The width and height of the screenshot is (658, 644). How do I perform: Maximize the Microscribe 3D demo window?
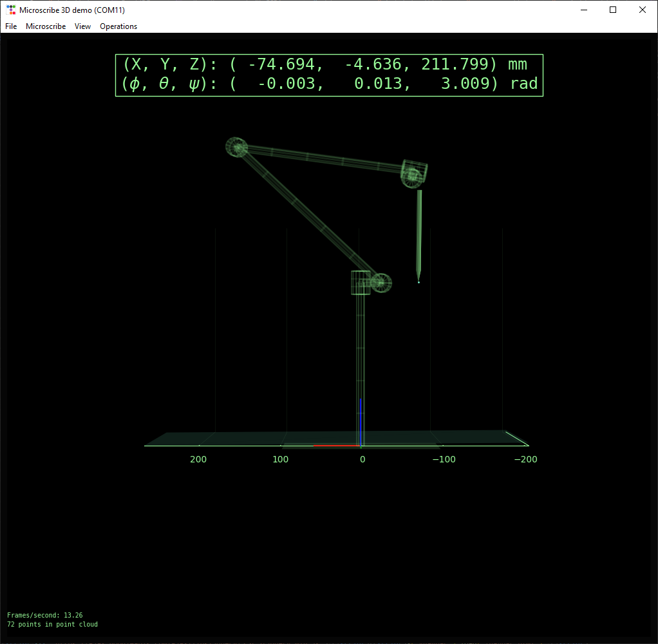click(x=613, y=10)
